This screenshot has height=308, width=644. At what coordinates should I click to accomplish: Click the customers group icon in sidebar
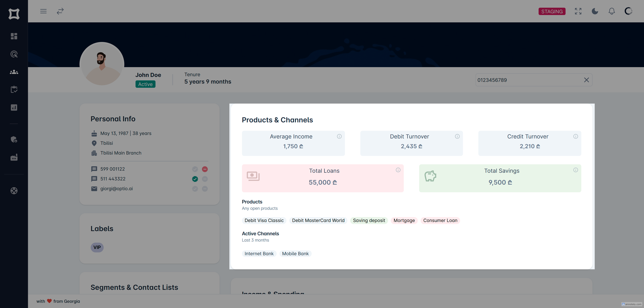(x=14, y=72)
